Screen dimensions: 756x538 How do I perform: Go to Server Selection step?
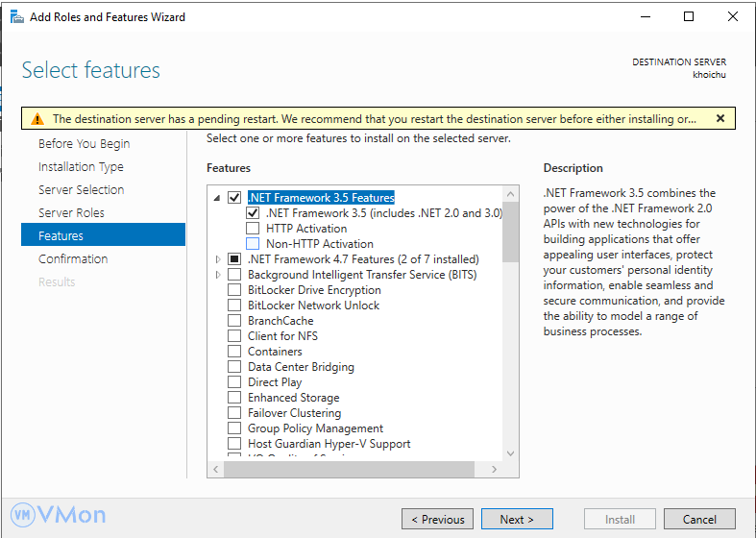coord(81,189)
